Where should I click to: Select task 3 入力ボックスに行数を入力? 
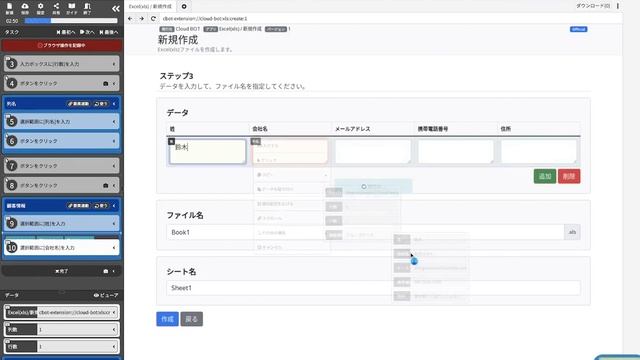[x=62, y=64]
